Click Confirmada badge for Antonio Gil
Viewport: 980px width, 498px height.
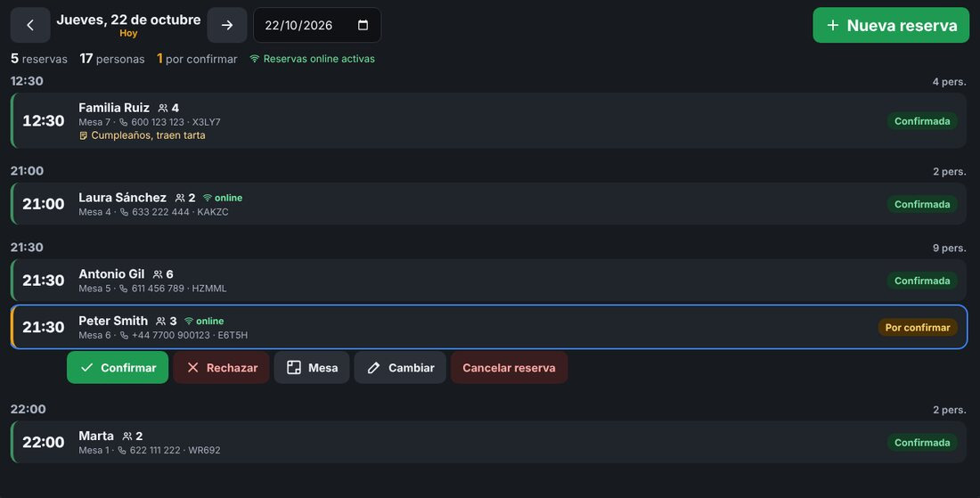(x=922, y=281)
